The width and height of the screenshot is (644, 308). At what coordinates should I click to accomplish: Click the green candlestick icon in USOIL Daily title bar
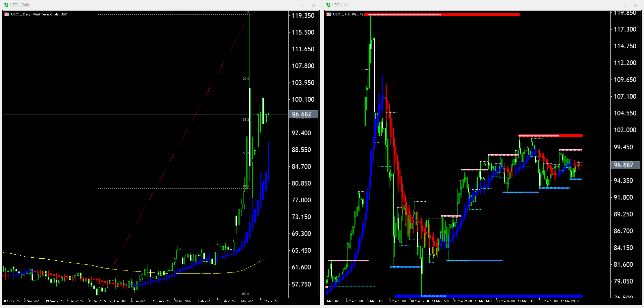(x=6, y=5)
